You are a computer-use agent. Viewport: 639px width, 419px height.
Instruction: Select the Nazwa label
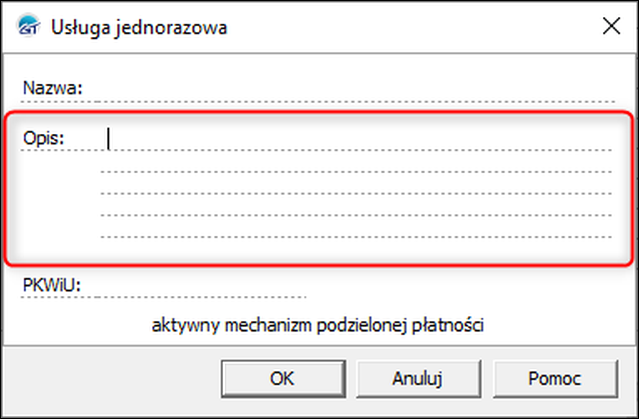click(52, 88)
